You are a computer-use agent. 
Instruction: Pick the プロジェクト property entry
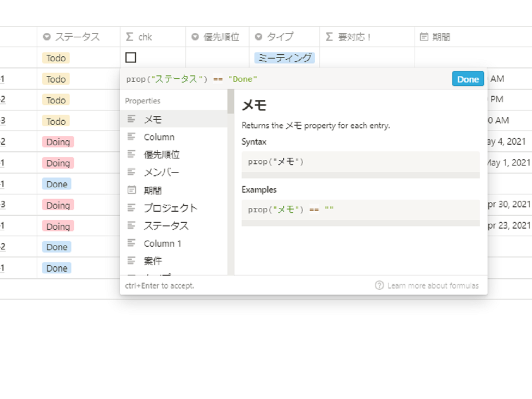point(174,208)
